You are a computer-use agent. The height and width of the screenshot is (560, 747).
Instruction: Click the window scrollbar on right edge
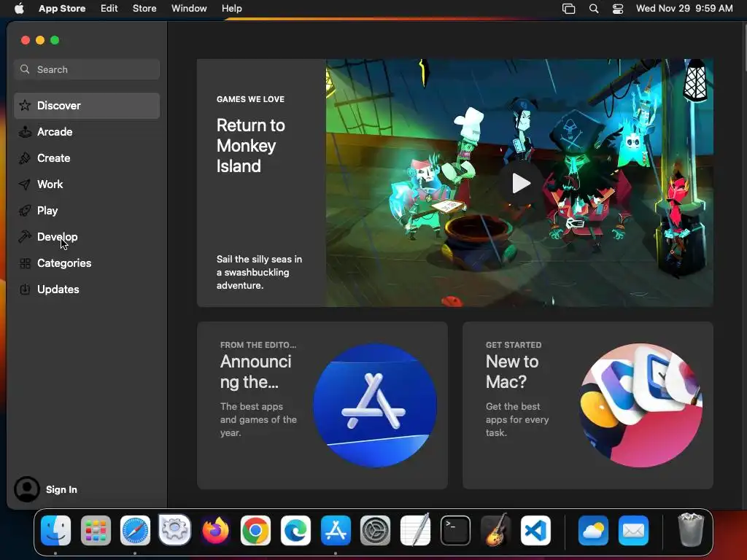[x=745, y=47]
